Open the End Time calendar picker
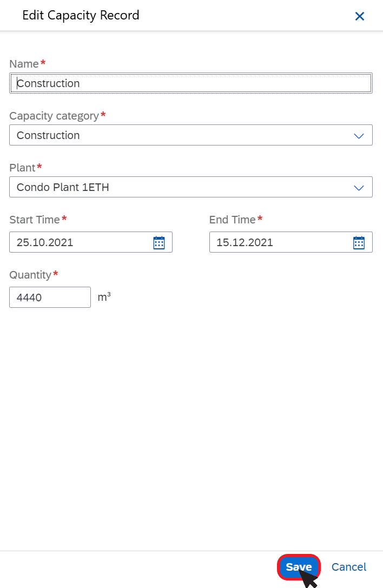383x588 pixels. click(x=359, y=243)
